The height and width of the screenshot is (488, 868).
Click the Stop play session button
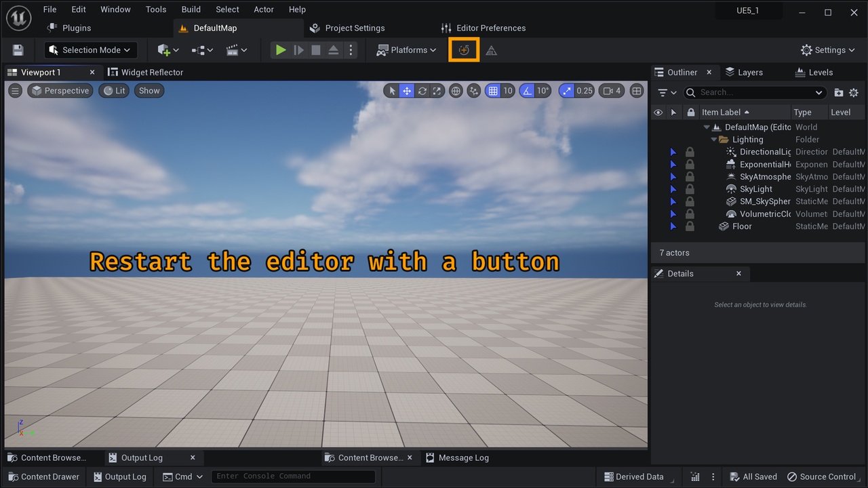[316, 50]
